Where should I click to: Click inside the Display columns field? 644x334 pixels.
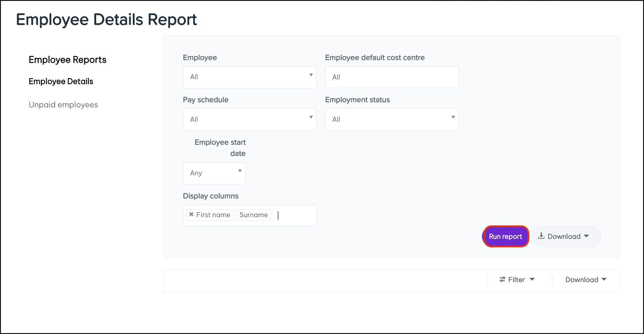point(294,215)
